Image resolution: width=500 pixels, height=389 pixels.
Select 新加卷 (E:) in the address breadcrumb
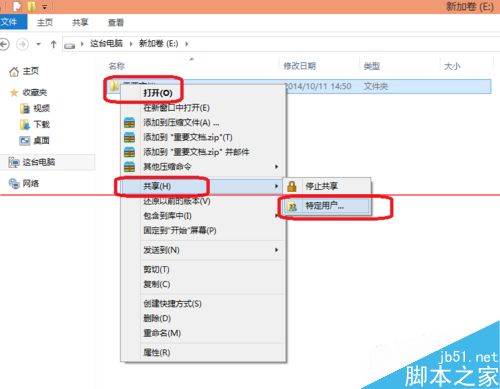pos(158,44)
